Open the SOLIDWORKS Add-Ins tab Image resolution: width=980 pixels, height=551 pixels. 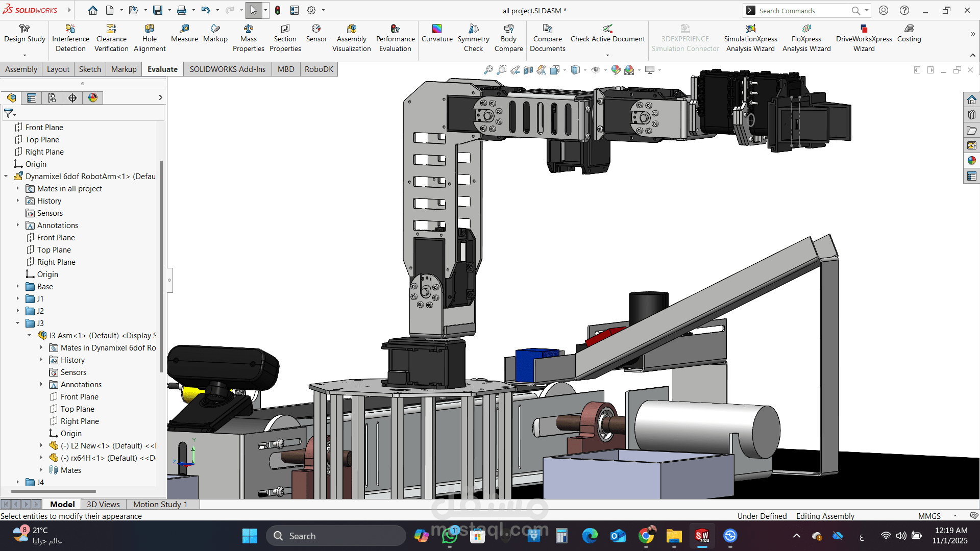coord(228,69)
